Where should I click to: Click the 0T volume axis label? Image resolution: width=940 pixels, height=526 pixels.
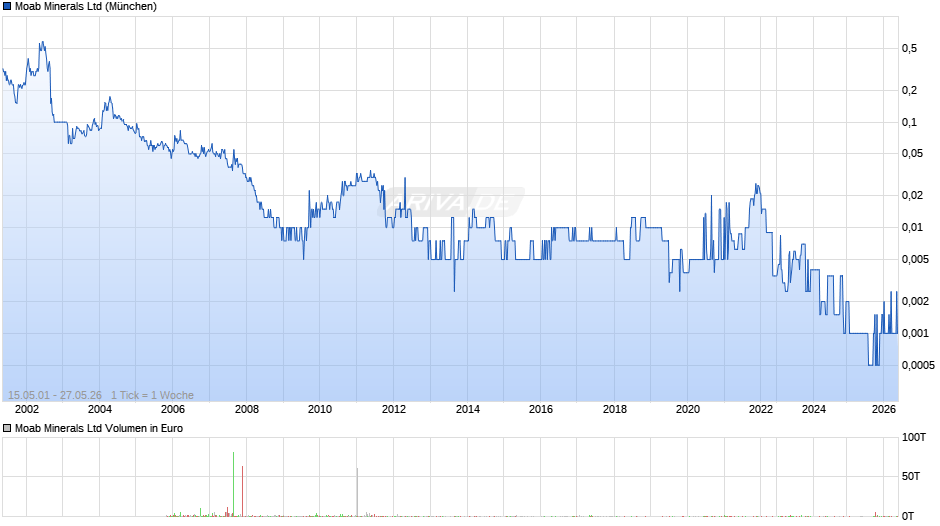coord(908,516)
